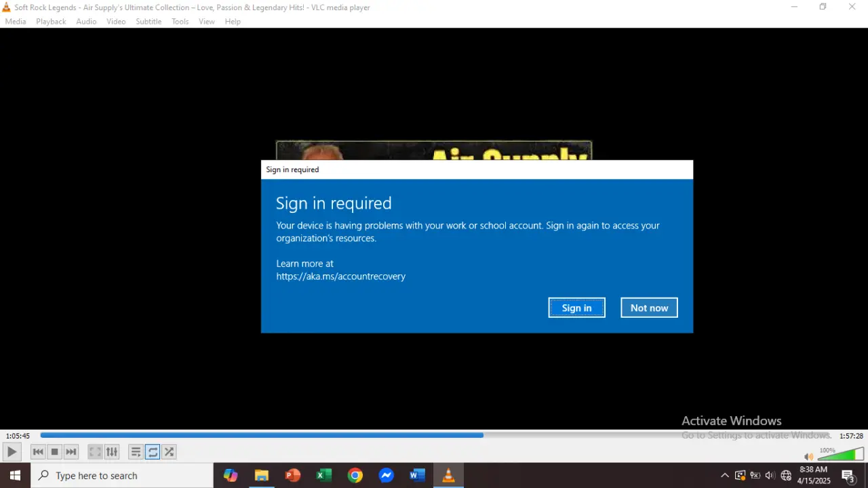
Task: Open Copilot from the taskbar
Action: pos(231,475)
